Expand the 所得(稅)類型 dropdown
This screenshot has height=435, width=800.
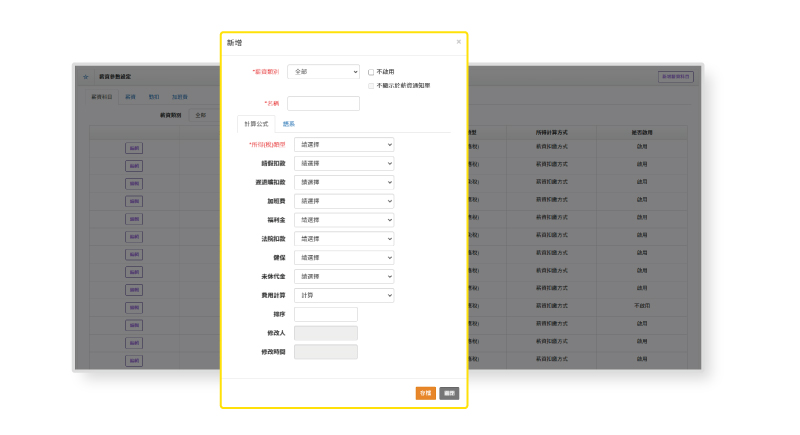pos(344,145)
